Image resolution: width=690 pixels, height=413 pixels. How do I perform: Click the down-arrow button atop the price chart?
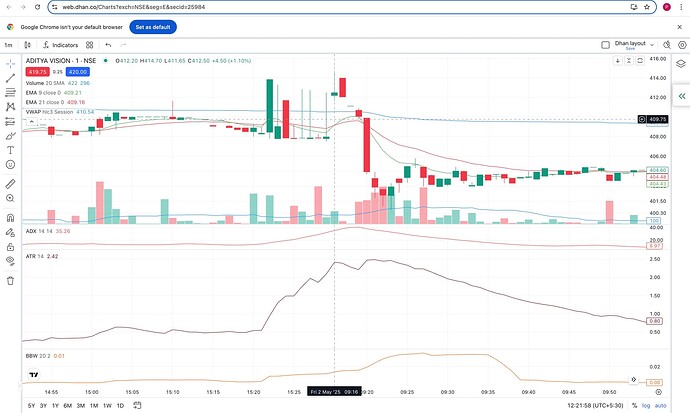617,61
